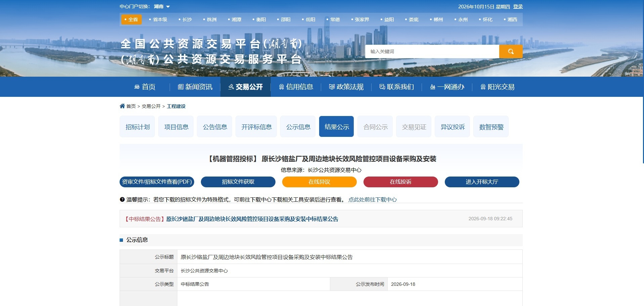Click the 首页 nav icon
Image resolution: width=644 pixels, height=306 pixels.
(137, 87)
